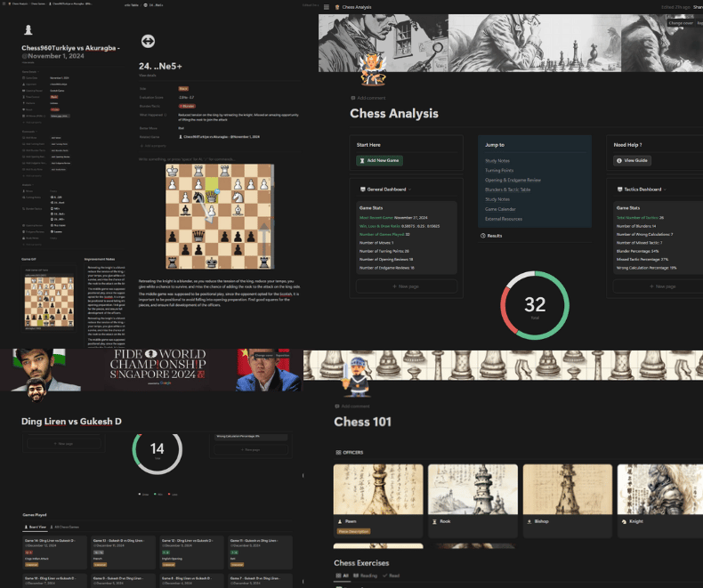Click the info icon in View Guide
703x588 pixels.
(619, 160)
